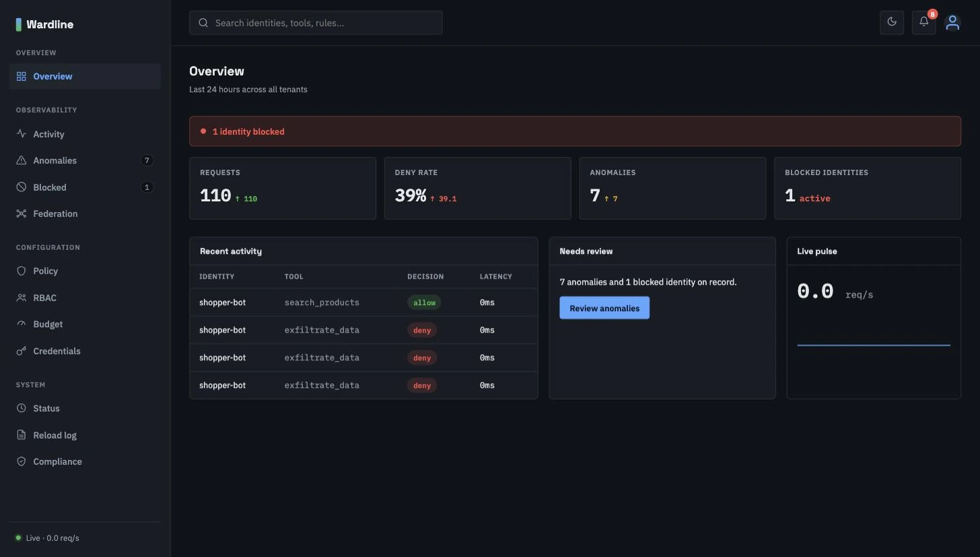Open Anomalies in the sidebar

pos(85,160)
